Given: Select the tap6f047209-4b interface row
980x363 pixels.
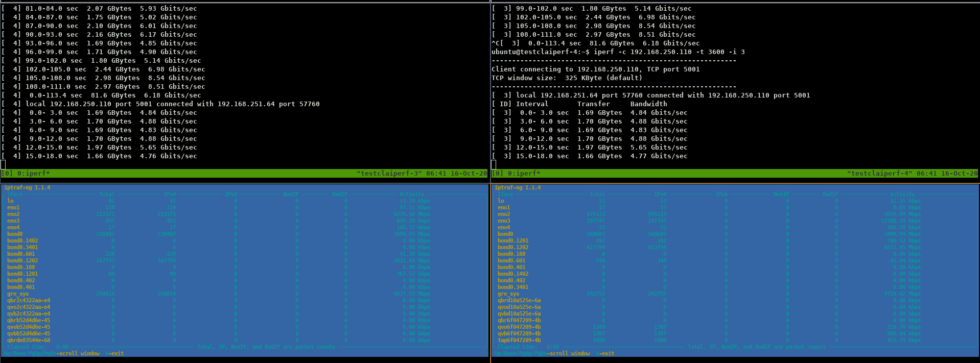Looking at the screenshot, I should [x=519, y=340].
